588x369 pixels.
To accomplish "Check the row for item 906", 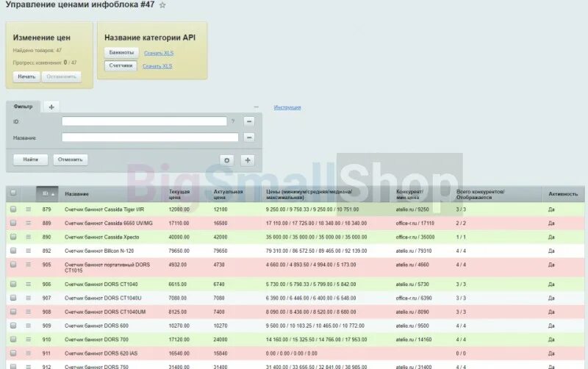I will (13, 284).
